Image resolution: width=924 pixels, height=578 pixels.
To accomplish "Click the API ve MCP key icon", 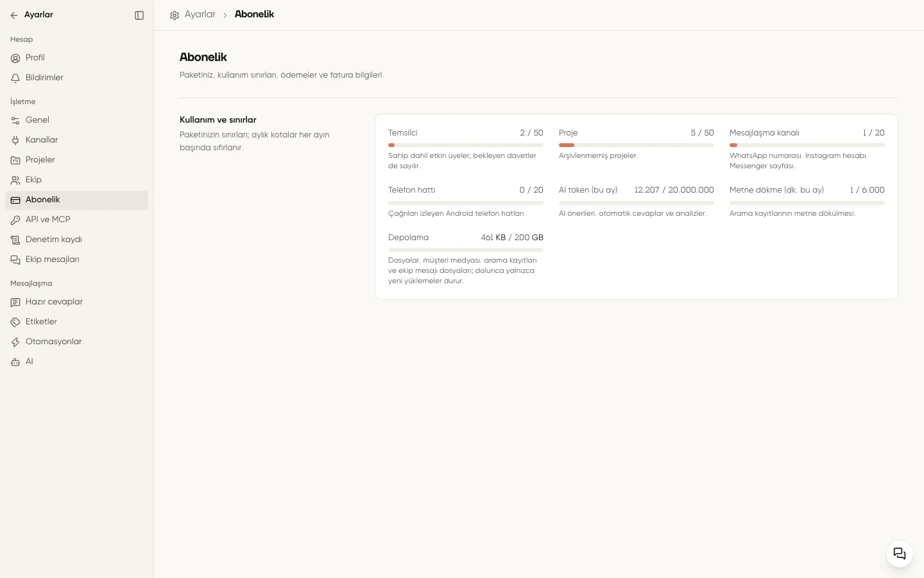I will click(15, 220).
